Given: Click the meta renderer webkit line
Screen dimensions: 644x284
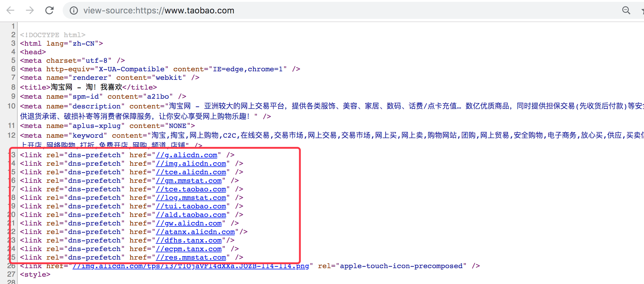Looking at the screenshot, I should 110,78.
